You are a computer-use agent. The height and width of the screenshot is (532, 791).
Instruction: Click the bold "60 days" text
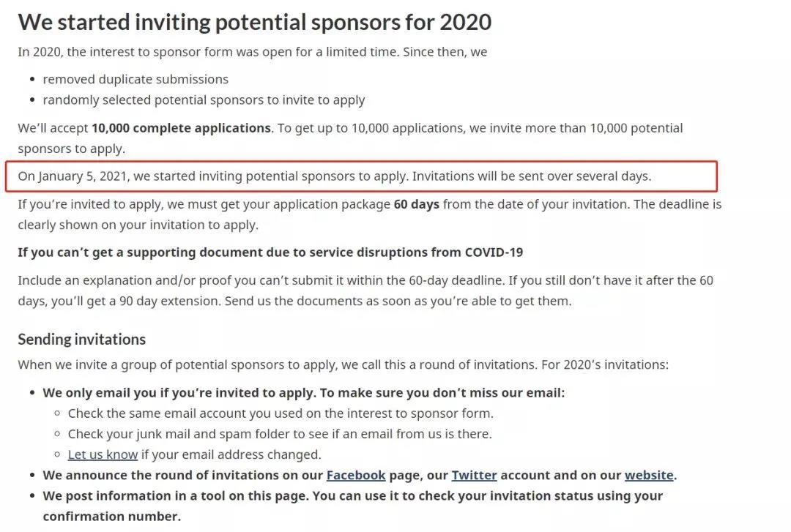click(x=416, y=204)
